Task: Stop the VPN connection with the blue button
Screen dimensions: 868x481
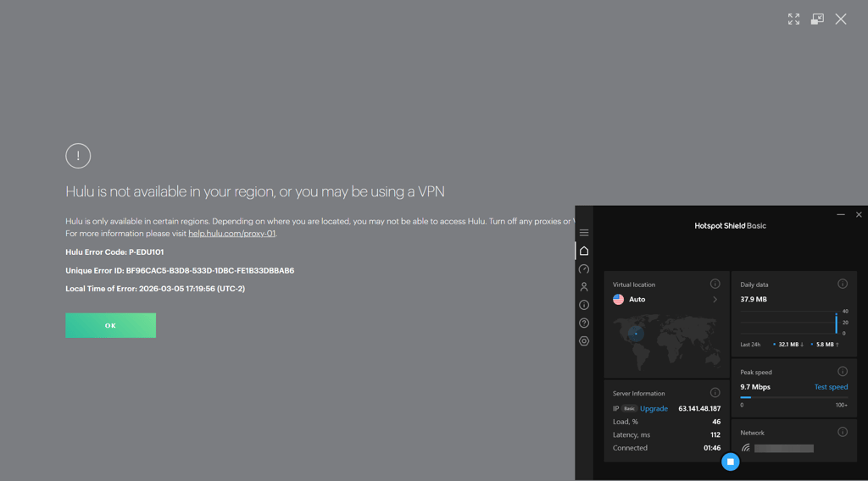Action: (x=730, y=462)
